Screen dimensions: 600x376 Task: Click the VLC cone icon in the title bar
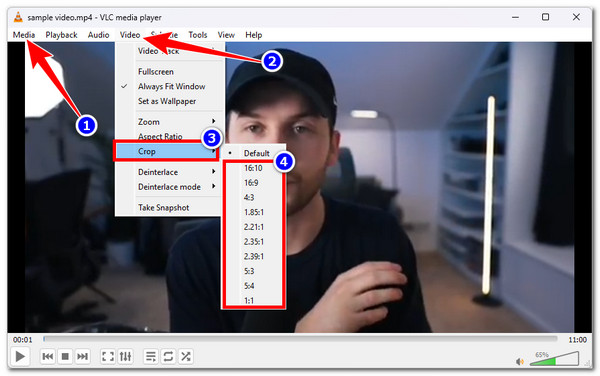[x=18, y=17]
